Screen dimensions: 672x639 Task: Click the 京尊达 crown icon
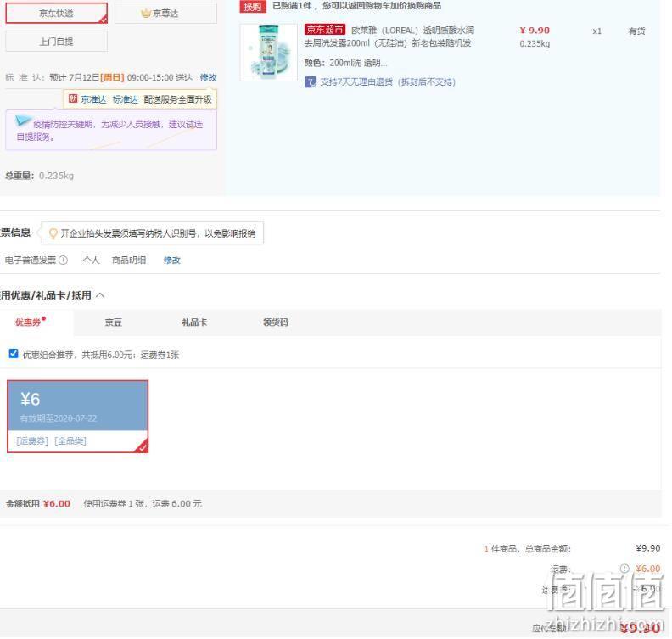pos(146,14)
